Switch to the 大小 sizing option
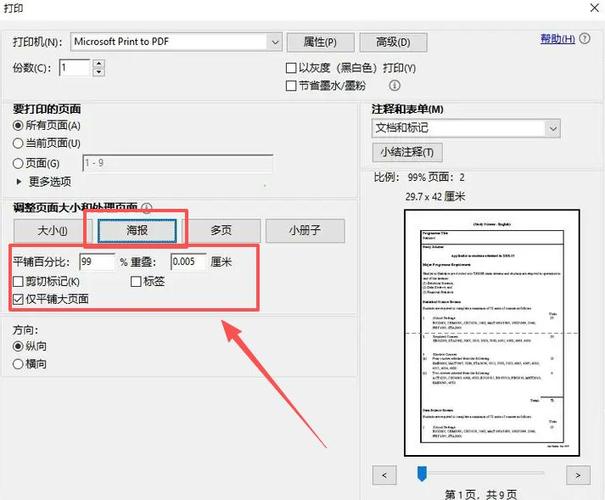605x500 pixels. pos(52,231)
